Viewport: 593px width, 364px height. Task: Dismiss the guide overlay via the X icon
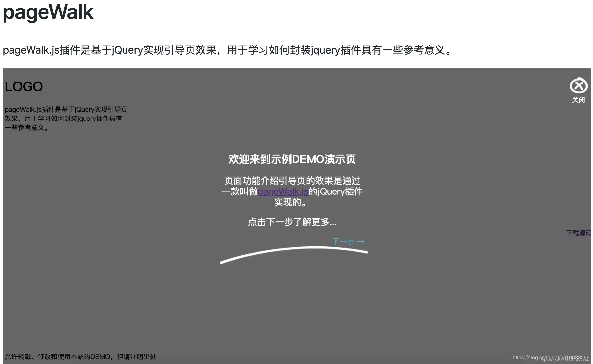pos(579,86)
